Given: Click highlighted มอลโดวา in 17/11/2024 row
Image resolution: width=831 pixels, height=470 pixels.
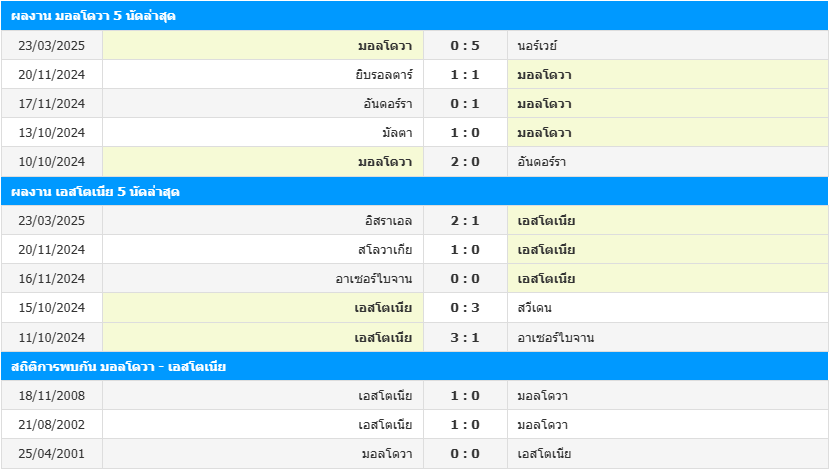Looking at the screenshot, I should tap(545, 104).
